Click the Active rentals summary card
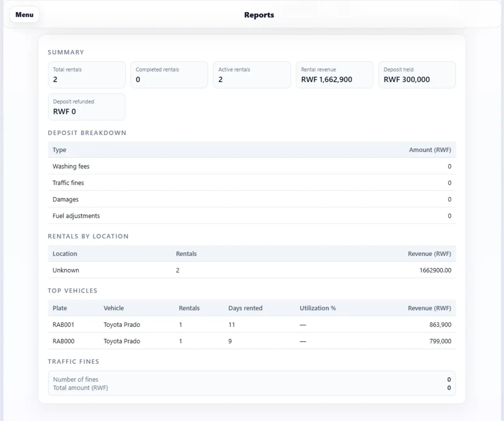504x421 pixels. 252,75
